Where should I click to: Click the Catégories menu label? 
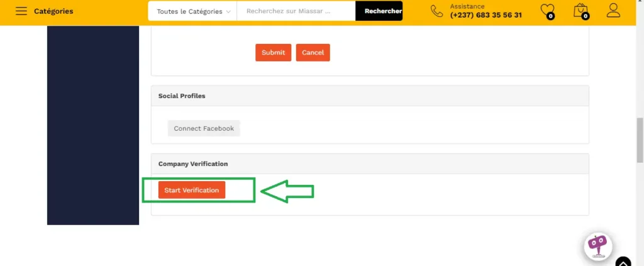click(x=53, y=11)
